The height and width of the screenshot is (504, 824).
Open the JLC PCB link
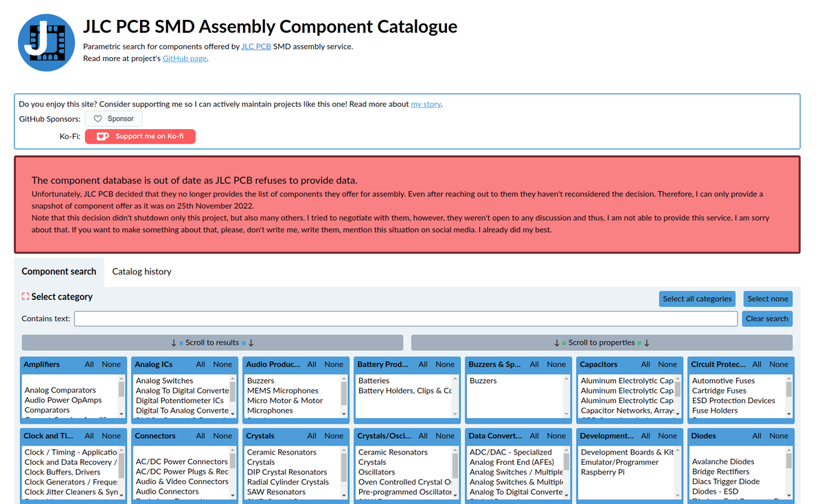point(256,47)
